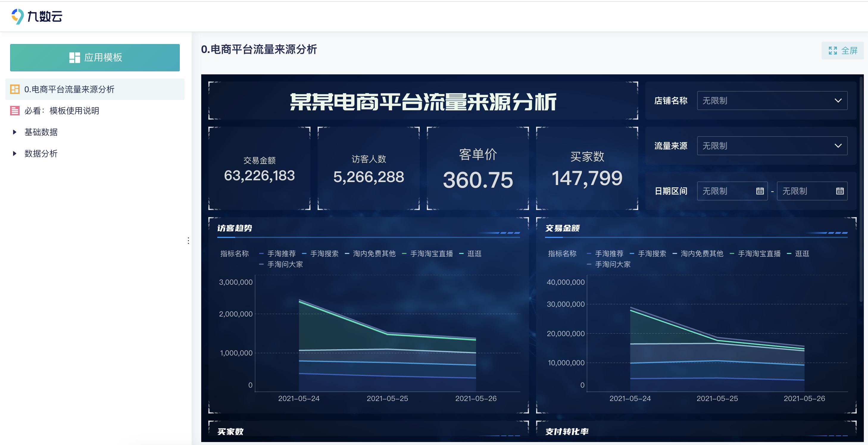Viewport: 868px width, 445px height.
Task: Click the pink document icon for 模板使用说明
Action: pos(15,111)
